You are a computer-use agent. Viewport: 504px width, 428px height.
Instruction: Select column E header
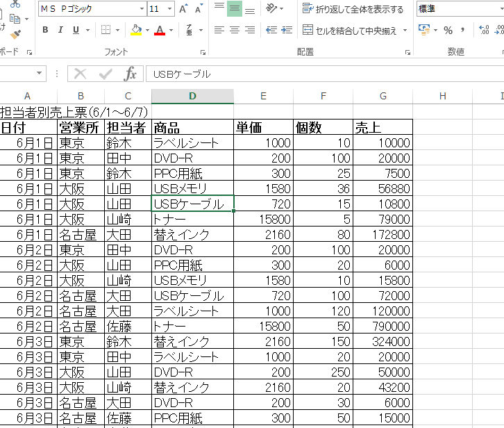click(x=263, y=96)
